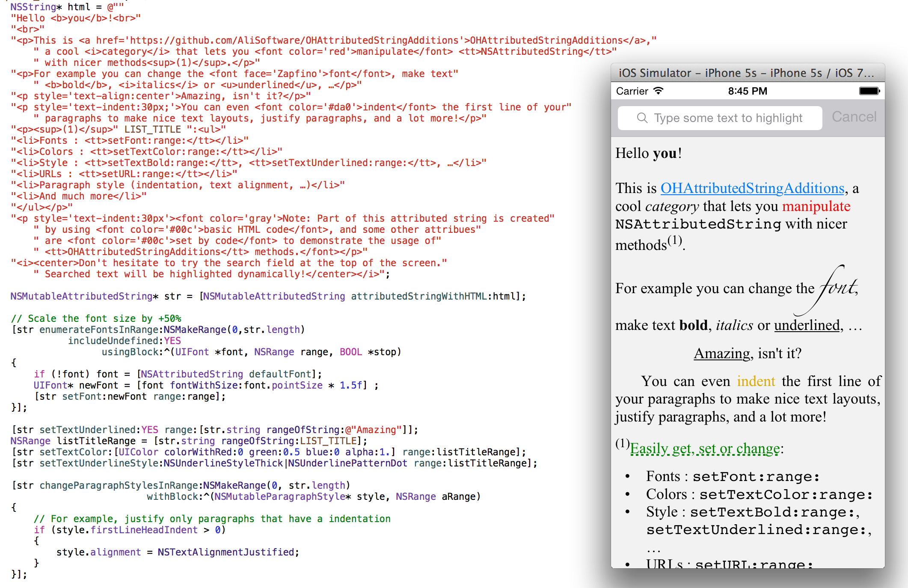Click the 'setFont:range:' bullet item
The height and width of the screenshot is (588, 908).
click(x=756, y=476)
